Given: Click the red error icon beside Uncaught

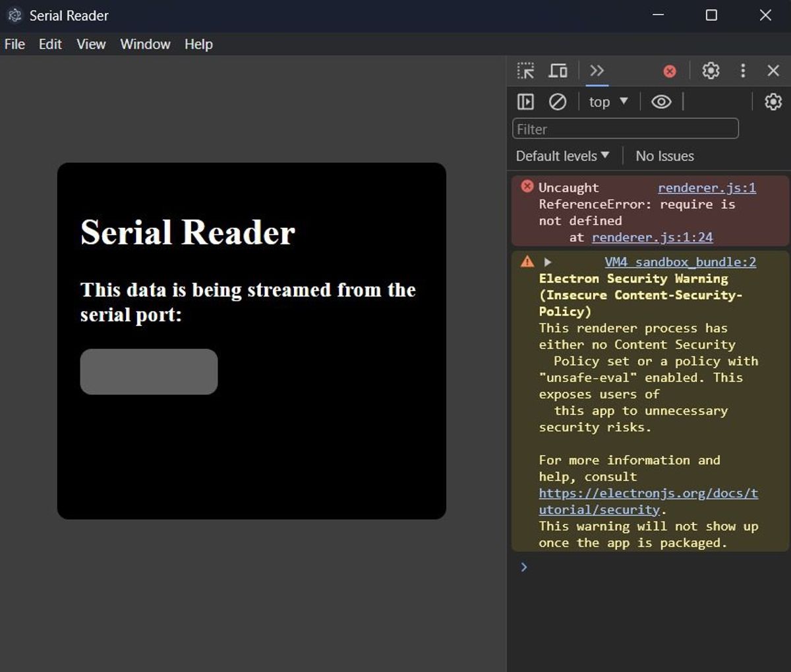Looking at the screenshot, I should click(x=527, y=186).
